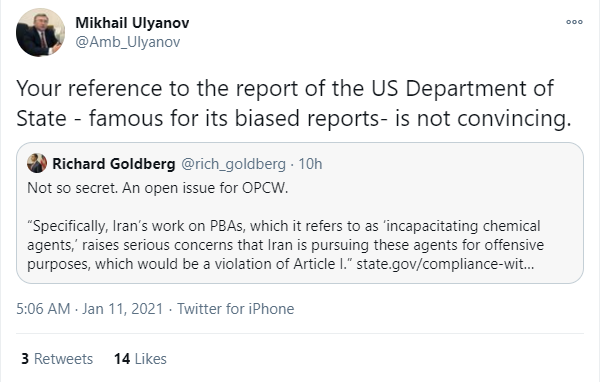View the 3 Retweets list
Viewport: 601px width, 382px height.
click(57, 359)
